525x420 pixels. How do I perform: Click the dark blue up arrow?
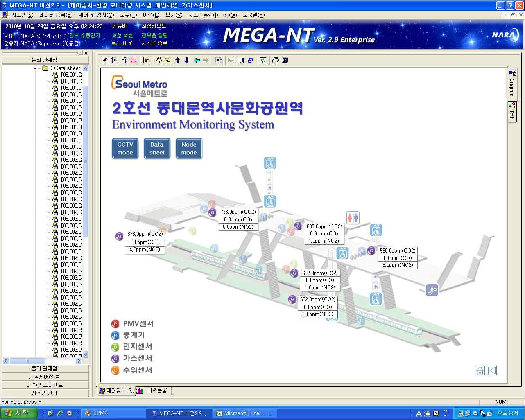point(177,61)
